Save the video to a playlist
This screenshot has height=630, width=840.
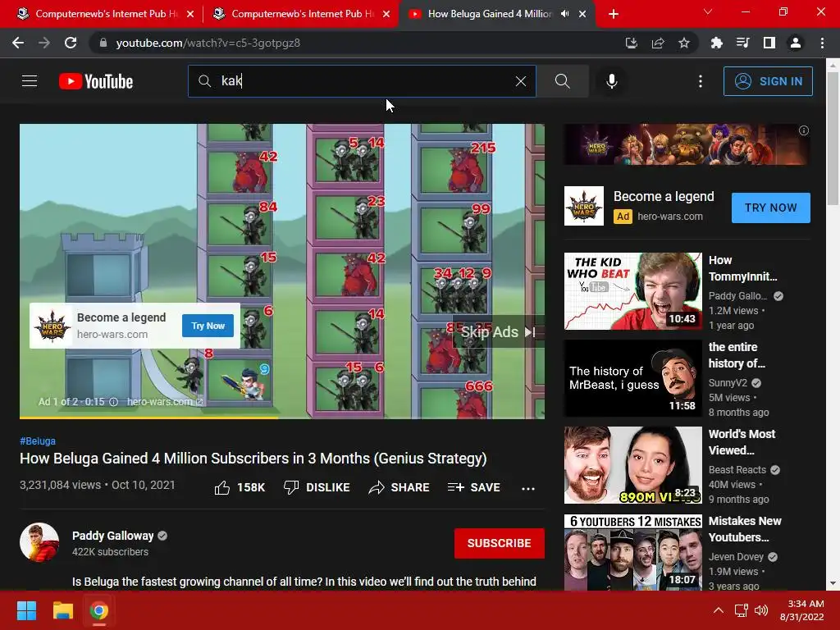coord(474,487)
